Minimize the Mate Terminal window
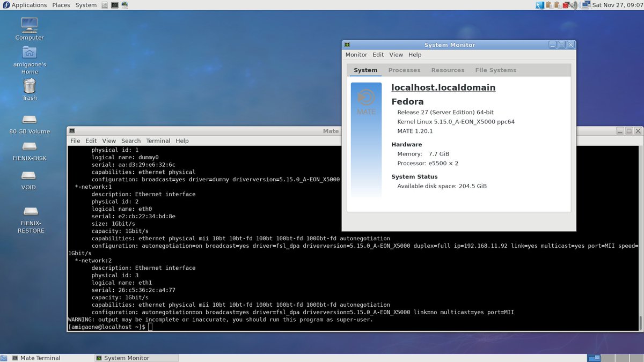The height and width of the screenshot is (362, 644). (619, 131)
